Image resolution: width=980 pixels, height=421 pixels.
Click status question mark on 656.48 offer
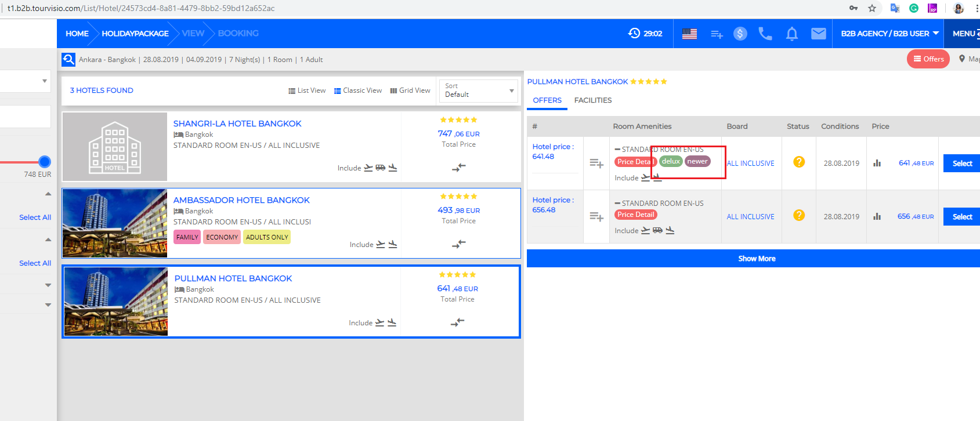pyautogui.click(x=799, y=215)
